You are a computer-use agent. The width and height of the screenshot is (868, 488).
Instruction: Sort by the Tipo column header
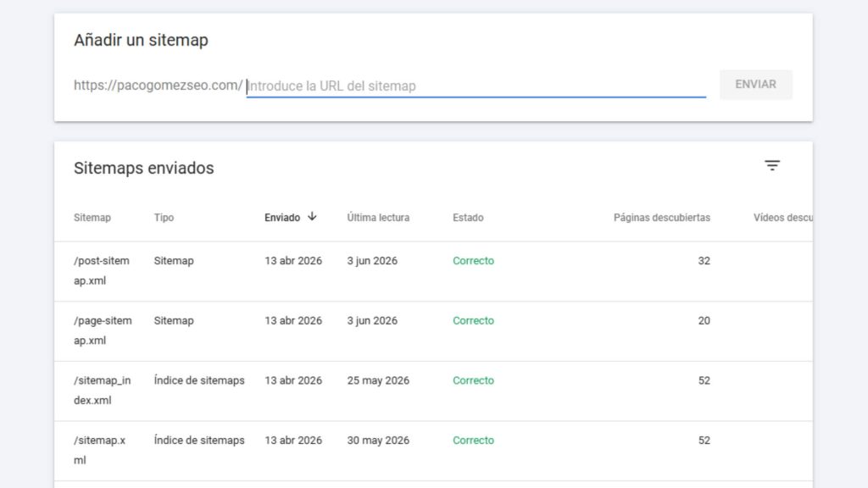pyautogui.click(x=164, y=218)
